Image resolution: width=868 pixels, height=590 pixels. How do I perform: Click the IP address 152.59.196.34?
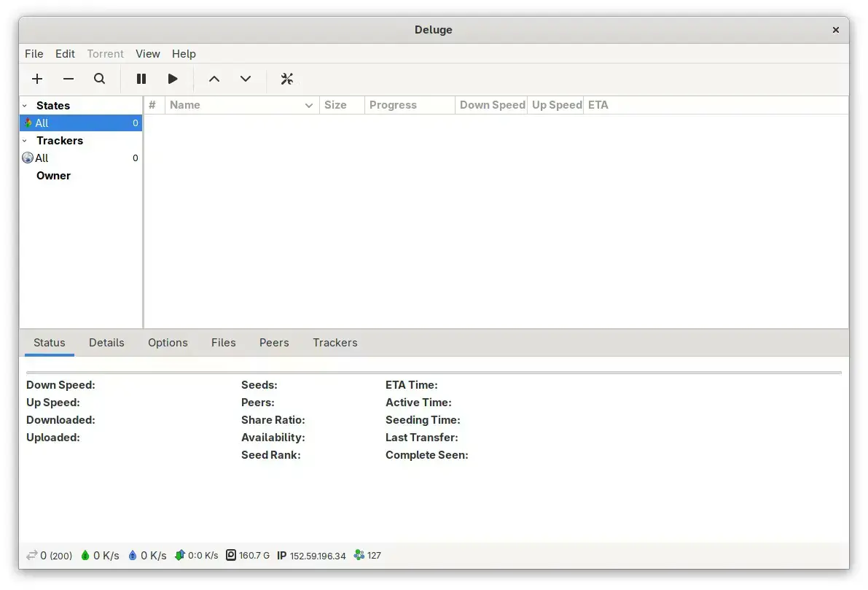click(318, 556)
